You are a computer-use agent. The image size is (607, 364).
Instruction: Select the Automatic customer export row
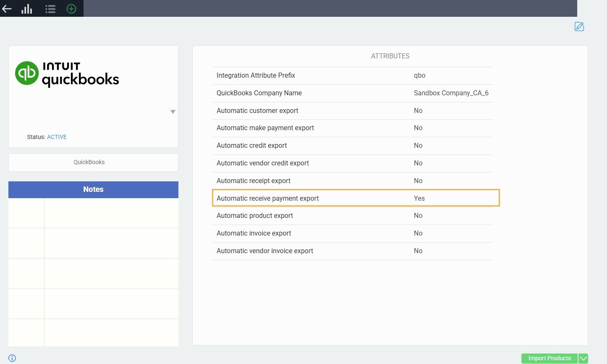(352, 111)
